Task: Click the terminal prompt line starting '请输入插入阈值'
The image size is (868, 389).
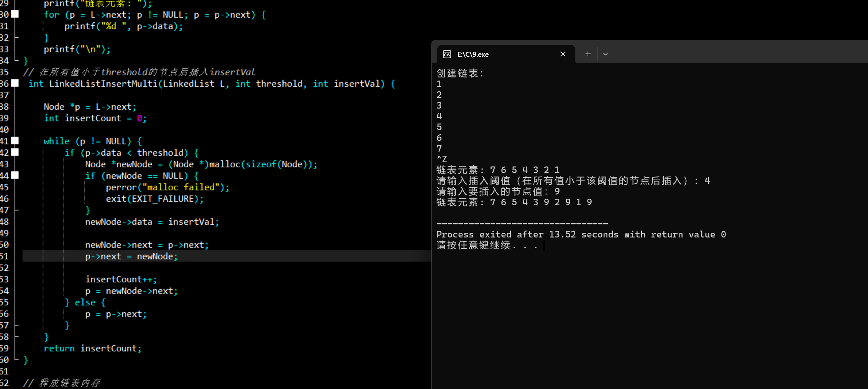Action: click(573, 180)
